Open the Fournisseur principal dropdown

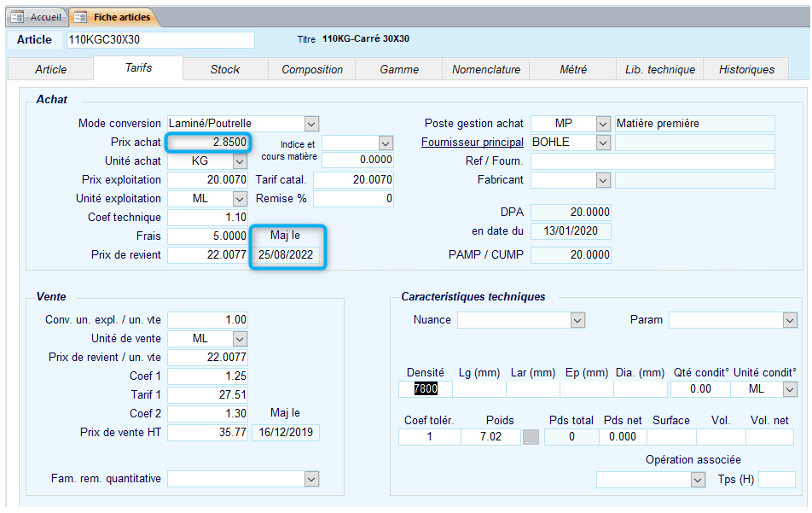604,143
